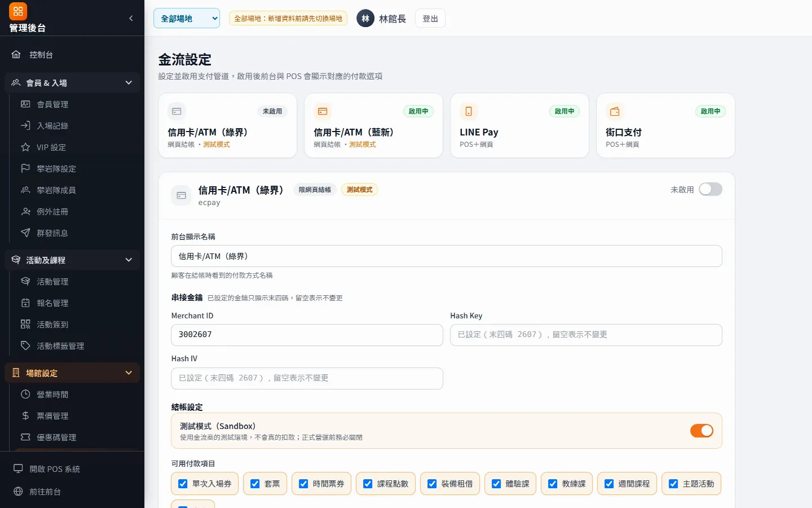Click the clock icon for 營業時間
This screenshot has width=812, height=508.
click(25, 394)
